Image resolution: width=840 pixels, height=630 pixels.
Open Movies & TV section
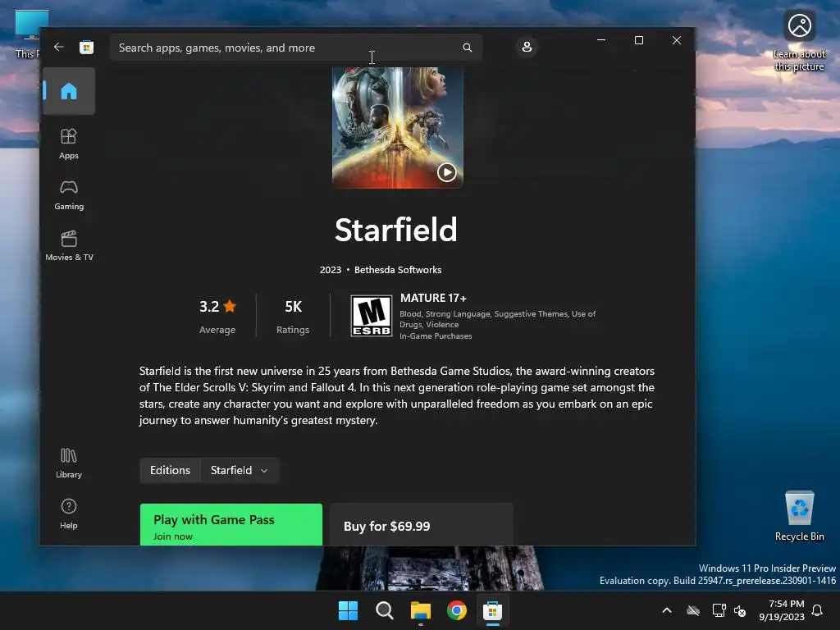[69, 245]
